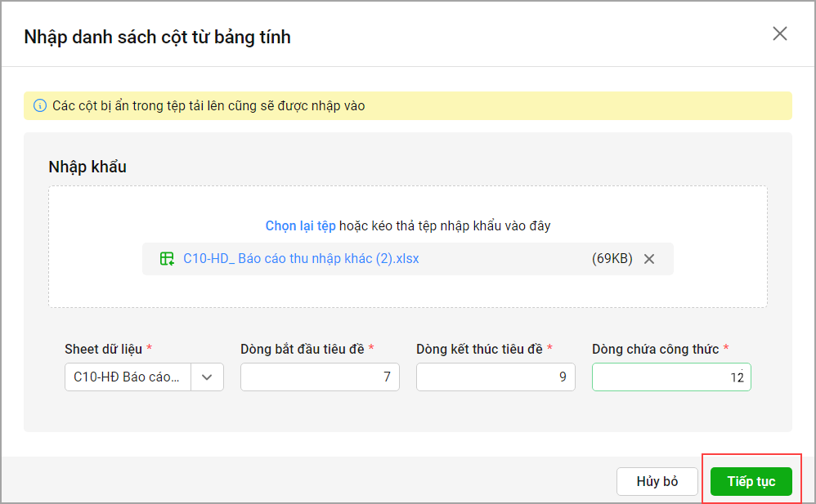This screenshot has height=504, width=816.
Task: Click the "Sheet dữ liệu" field label
Action: point(103,349)
